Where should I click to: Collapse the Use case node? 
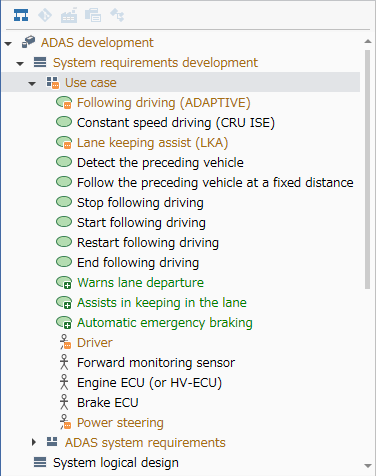click(32, 83)
